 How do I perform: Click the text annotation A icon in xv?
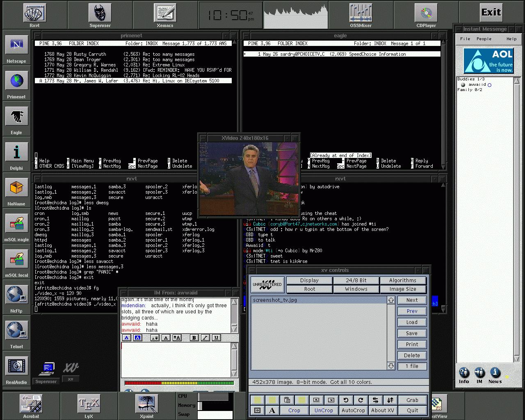[272, 410]
